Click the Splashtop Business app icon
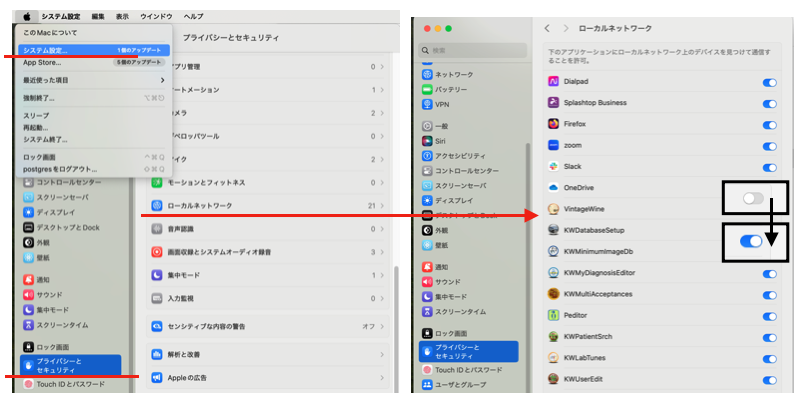802x407 pixels. [553, 102]
